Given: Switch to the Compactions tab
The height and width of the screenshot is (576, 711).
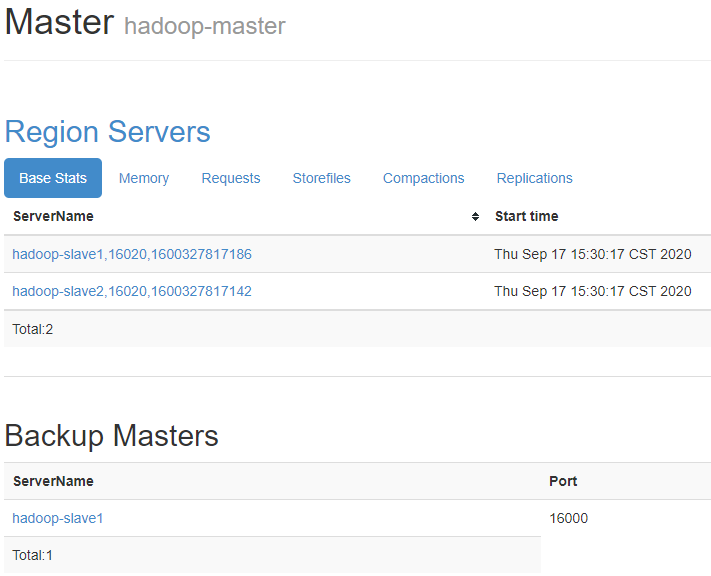Looking at the screenshot, I should (424, 178).
